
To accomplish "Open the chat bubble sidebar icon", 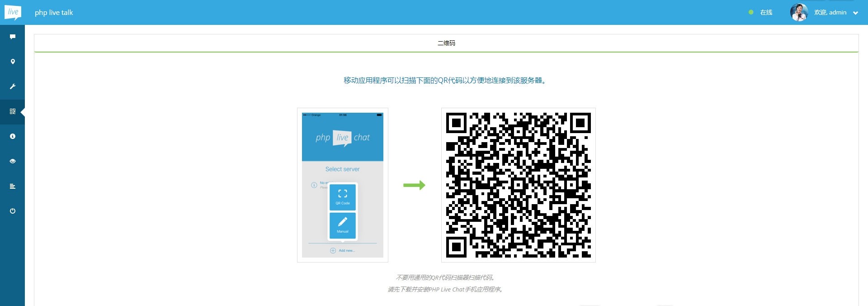I will 13,37.
